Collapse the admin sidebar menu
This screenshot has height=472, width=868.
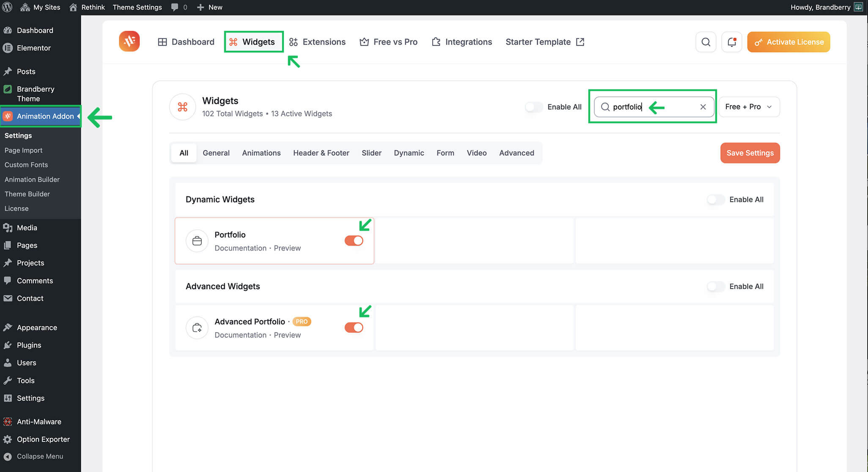[x=40, y=456]
